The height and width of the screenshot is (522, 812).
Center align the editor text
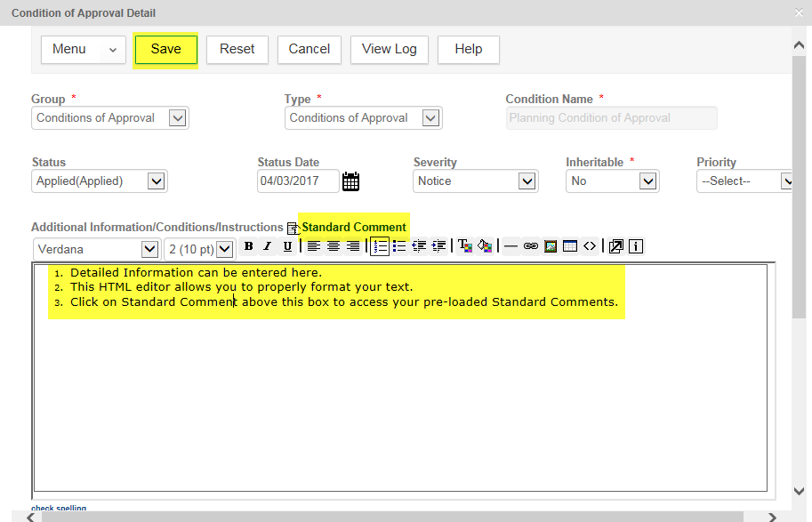tap(334, 246)
